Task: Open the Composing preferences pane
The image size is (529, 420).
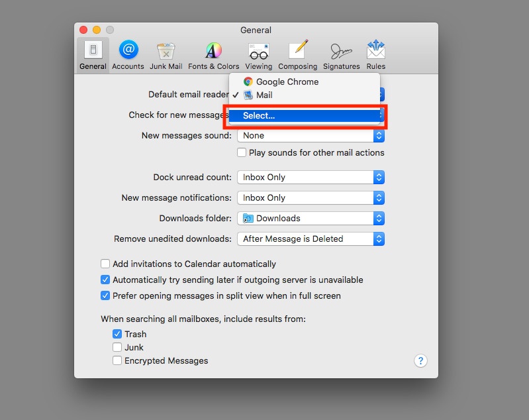Action: tap(297, 56)
